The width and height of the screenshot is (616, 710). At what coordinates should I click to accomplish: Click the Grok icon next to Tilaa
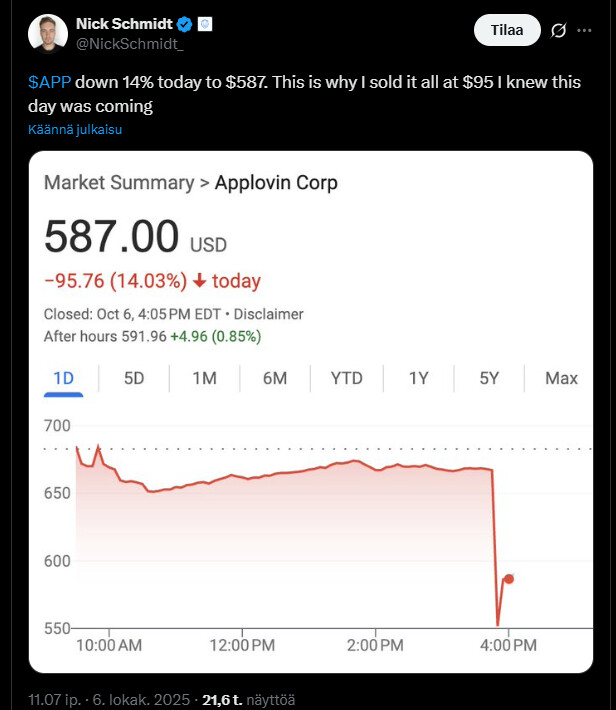[559, 31]
